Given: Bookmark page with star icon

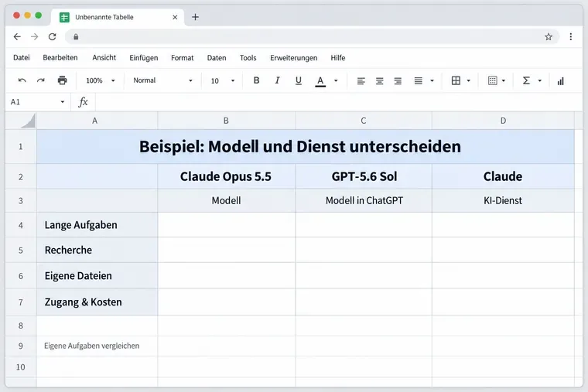Looking at the screenshot, I should (x=549, y=37).
